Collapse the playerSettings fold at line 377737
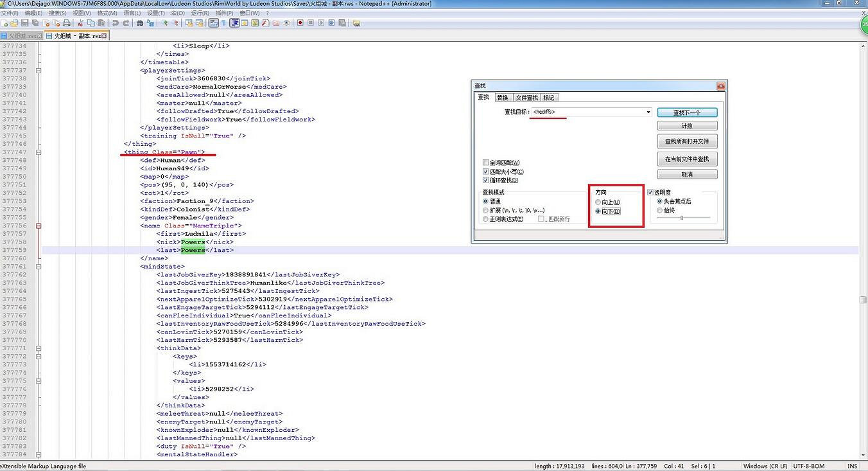The width and height of the screenshot is (868, 471). [x=39, y=71]
